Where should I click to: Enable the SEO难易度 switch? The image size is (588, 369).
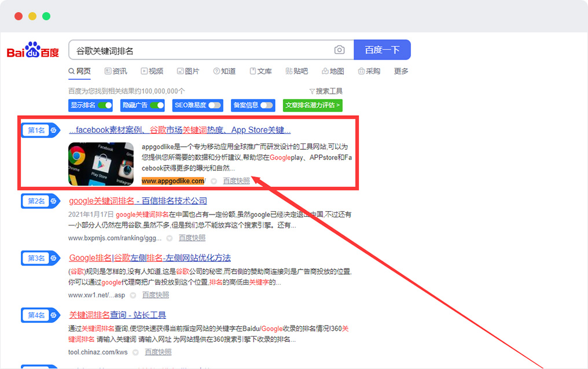click(215, 105)
